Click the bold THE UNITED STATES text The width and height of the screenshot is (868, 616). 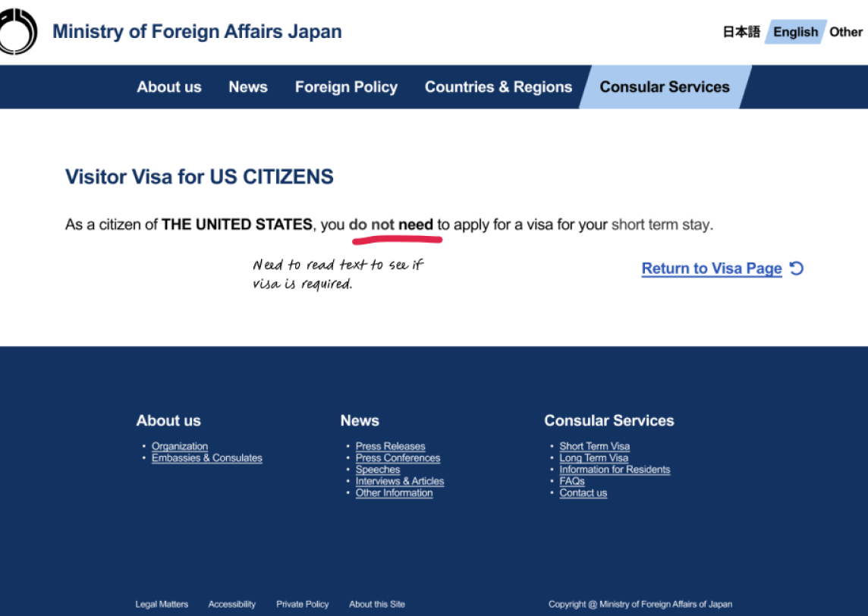(237, 225)
